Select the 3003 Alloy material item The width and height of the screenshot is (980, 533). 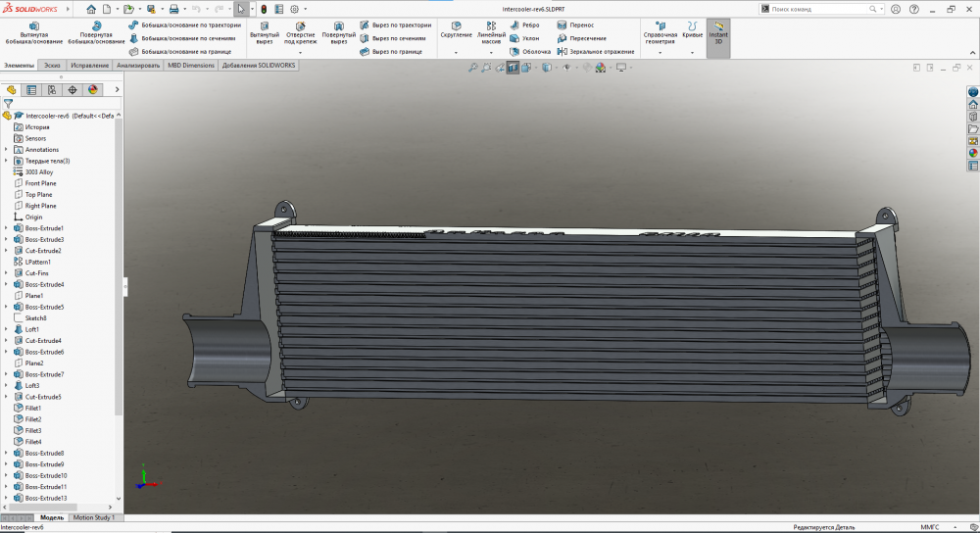pos(39,171)
